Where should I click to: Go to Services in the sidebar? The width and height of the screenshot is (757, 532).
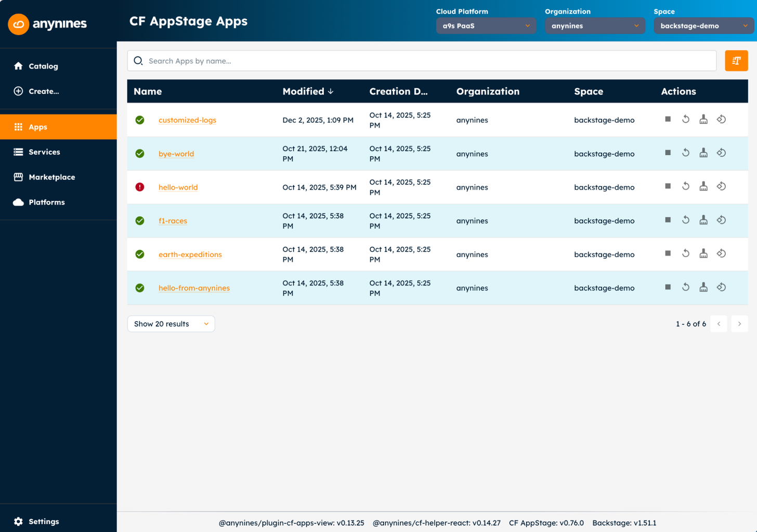58,152
